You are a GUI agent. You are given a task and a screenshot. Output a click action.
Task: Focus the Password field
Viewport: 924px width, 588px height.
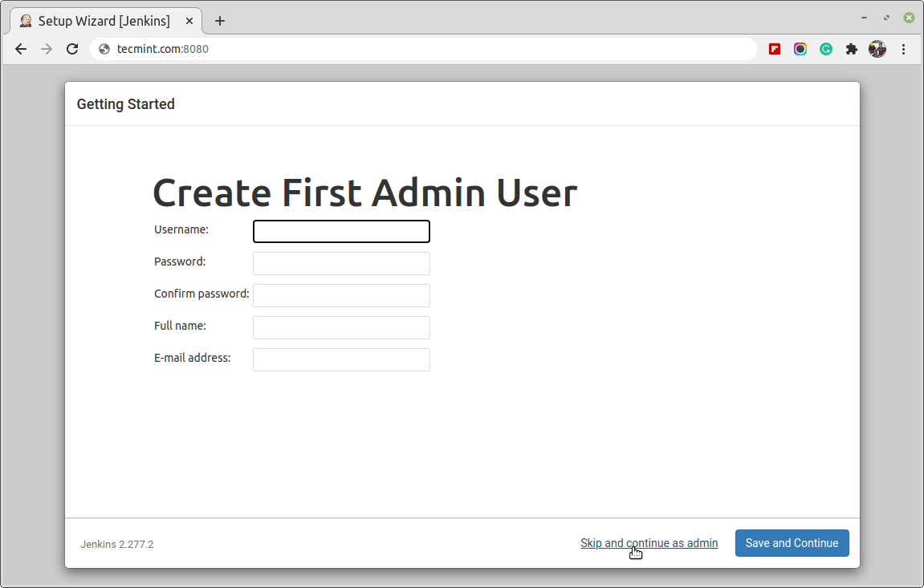[x=341, y=263]
